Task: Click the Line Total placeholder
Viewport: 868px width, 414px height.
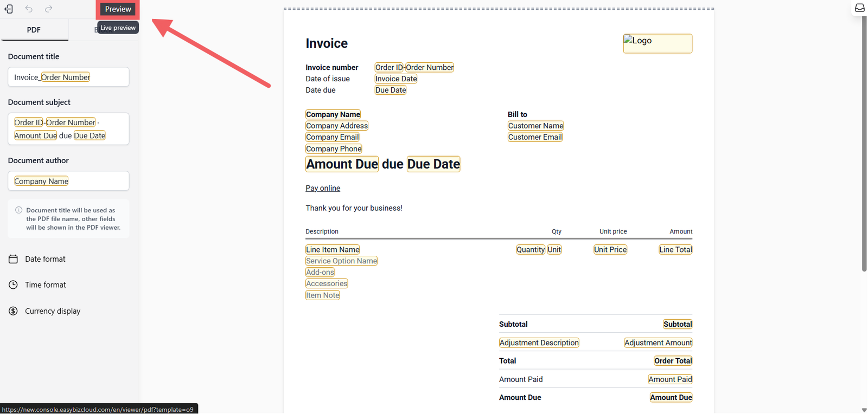Action: click(675, 250)
